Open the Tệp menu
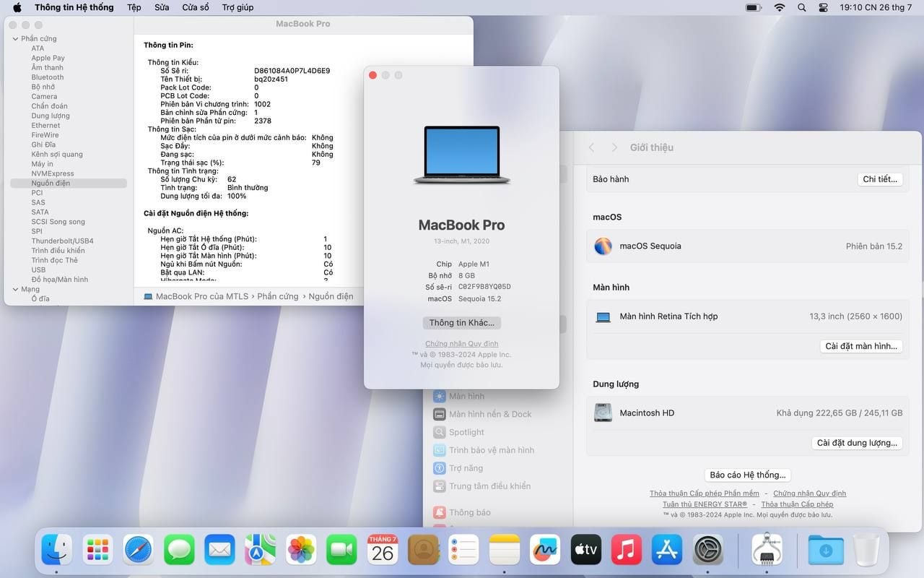The width and height of the screenshot is (924, 578). (134, 7)
